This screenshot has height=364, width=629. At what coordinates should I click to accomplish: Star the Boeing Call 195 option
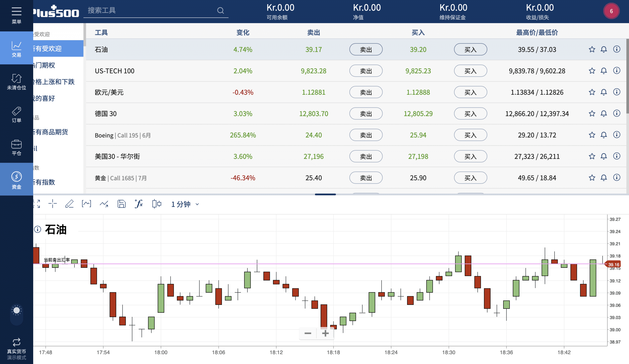click(592, 135)
